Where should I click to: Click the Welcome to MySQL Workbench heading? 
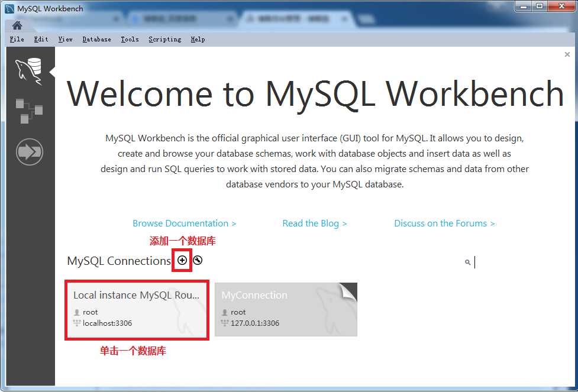pyautogui.click(x=315, y=94)
